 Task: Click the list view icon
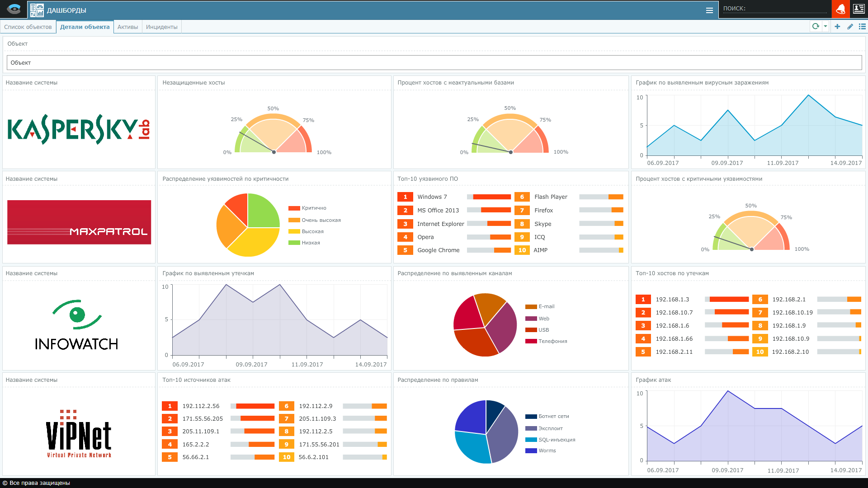click(x=862, y=26)
